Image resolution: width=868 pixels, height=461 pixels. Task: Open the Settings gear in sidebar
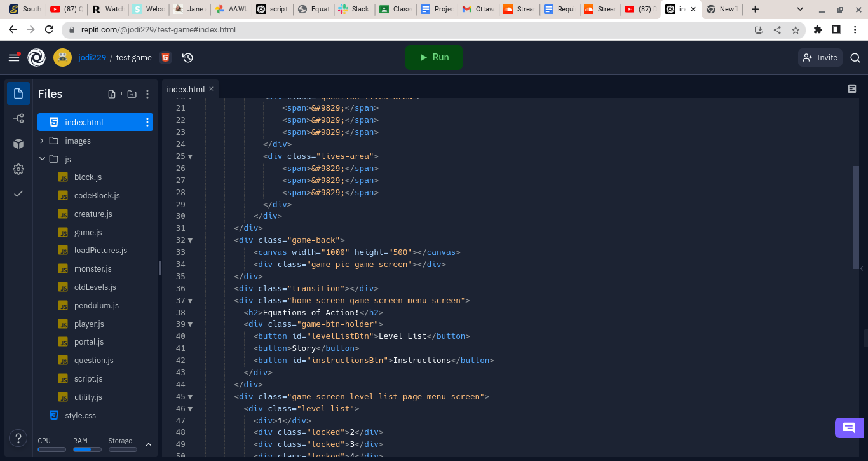click(18, 169)
